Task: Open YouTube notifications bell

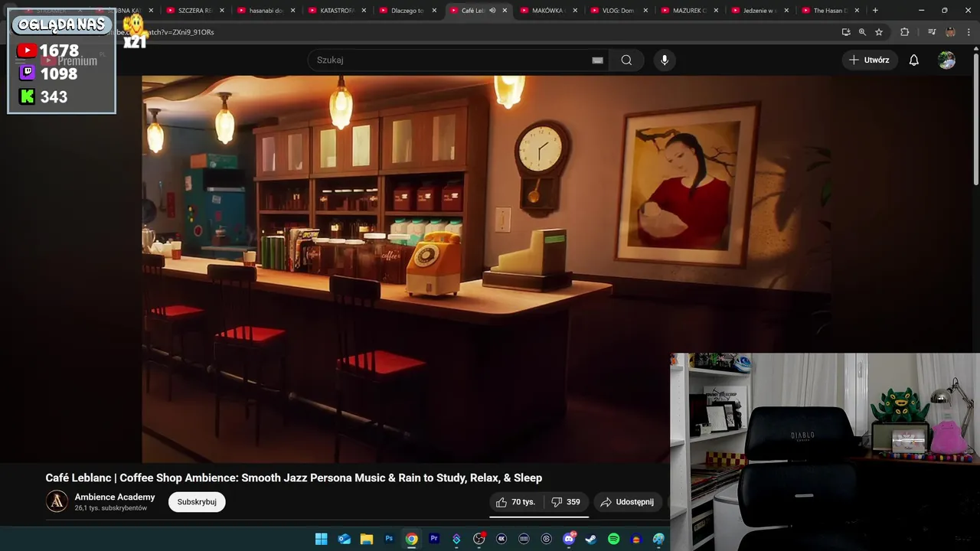Action: point(913,60)
